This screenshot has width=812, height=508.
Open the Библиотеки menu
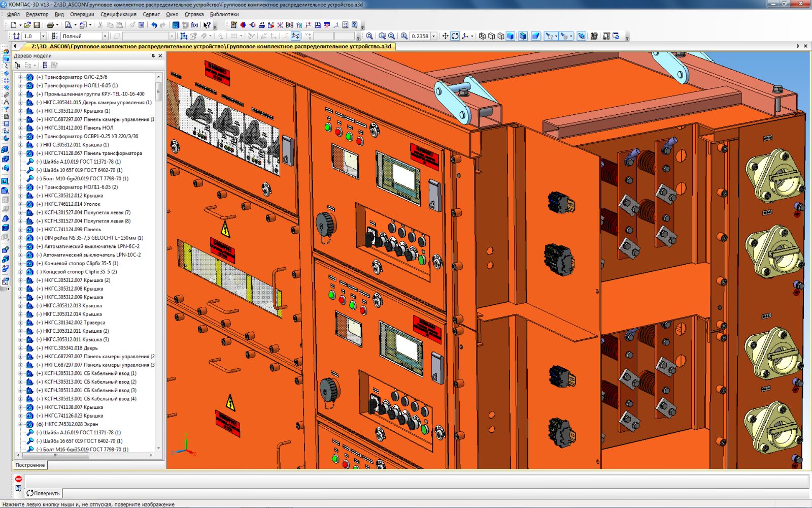(224, 14)
